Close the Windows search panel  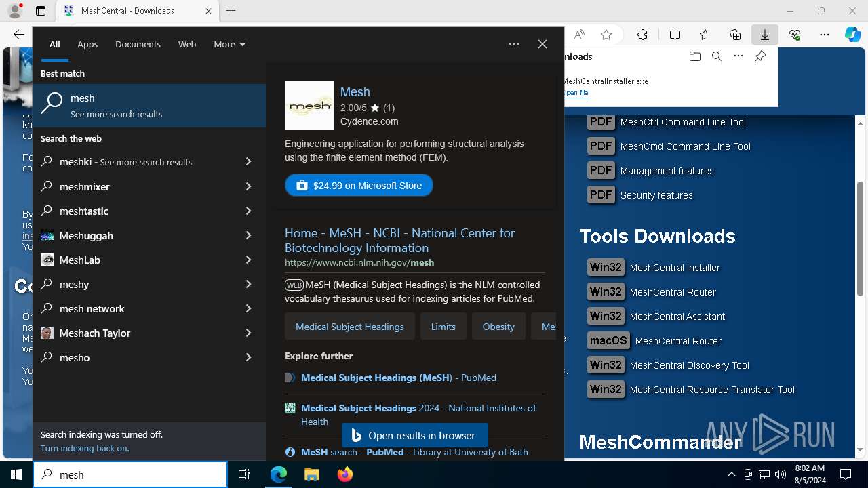pyautogui.click(x=542, y=44)
